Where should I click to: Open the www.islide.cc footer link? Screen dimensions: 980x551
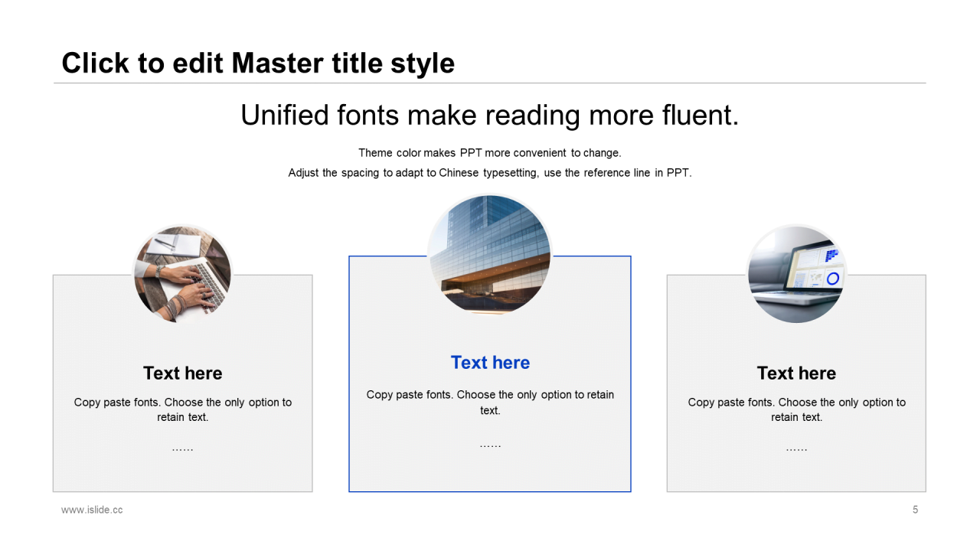pyautogui.click(x=92, y=510)
